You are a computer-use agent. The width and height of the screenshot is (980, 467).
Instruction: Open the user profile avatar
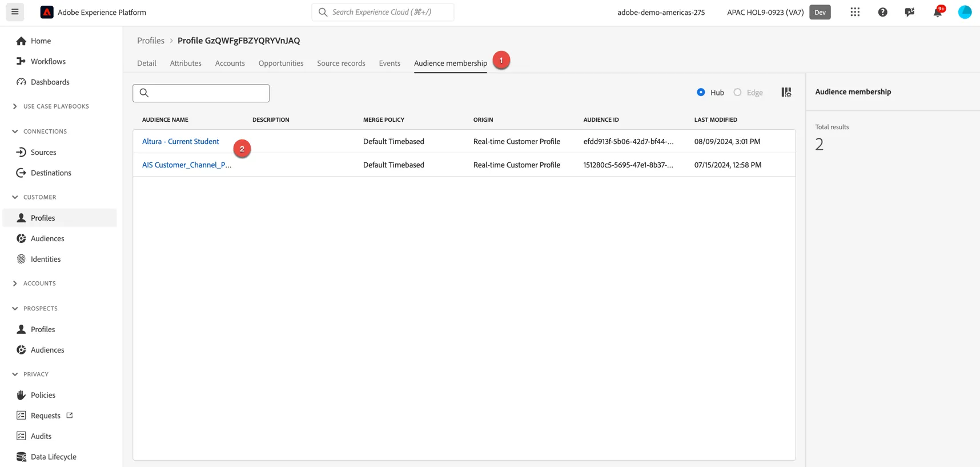pyautogui.click(x=965, y=12)
